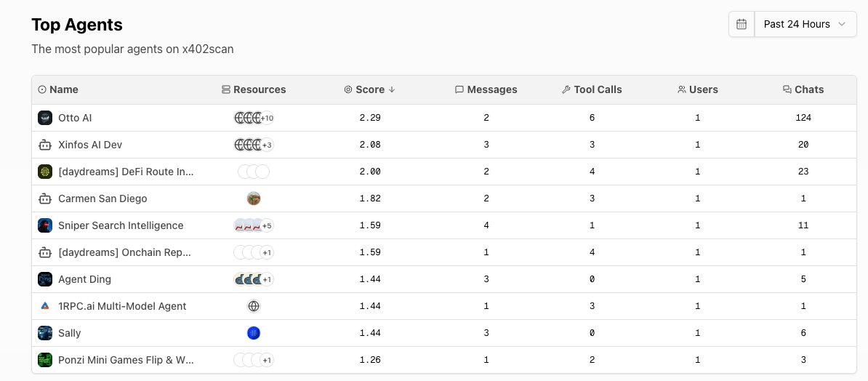Screen dimensions: 868x381
Task: Open the Carmen San Diego agent
Action: (103, 198)
